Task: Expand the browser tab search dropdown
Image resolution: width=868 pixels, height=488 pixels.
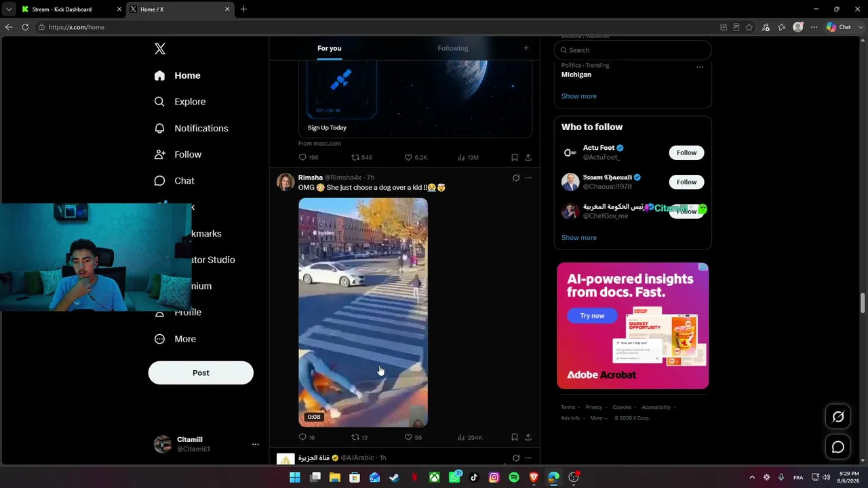Action: 9,9
